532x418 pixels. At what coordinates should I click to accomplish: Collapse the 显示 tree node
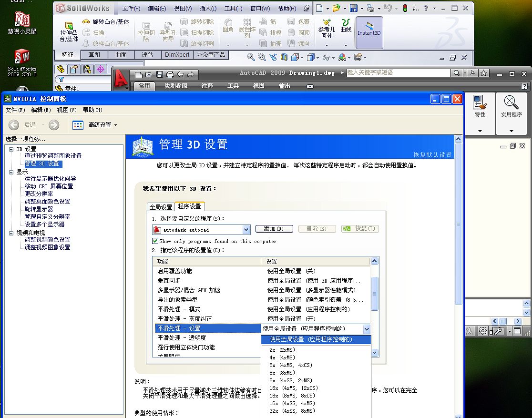tap(11, 172)
